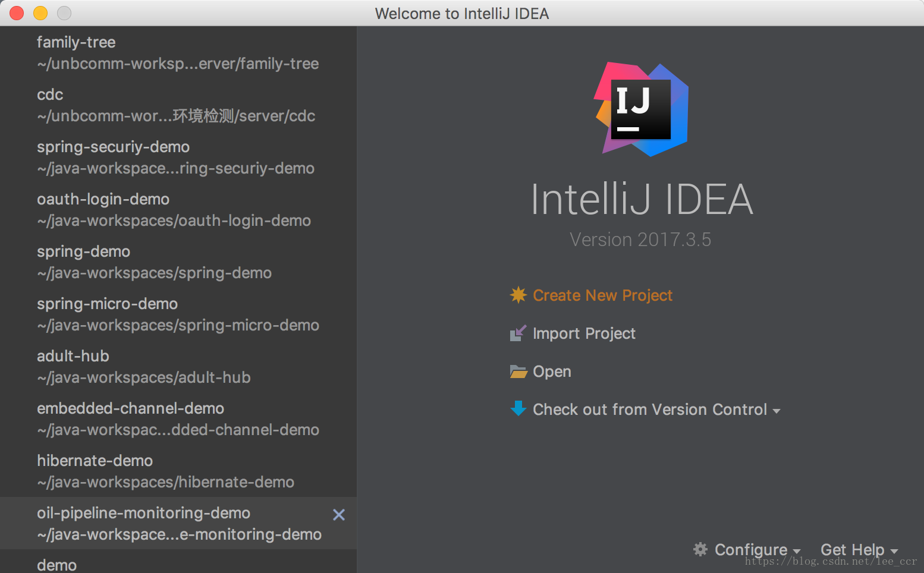Click the blue Version Control download arrow icon
924x573 pixels.
(518, 408)
